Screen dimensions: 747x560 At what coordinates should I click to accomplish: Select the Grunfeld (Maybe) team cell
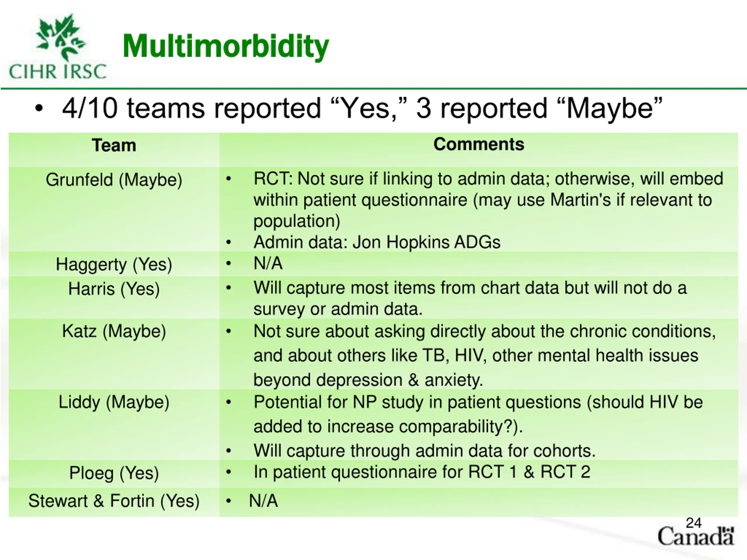click(114, 180)
